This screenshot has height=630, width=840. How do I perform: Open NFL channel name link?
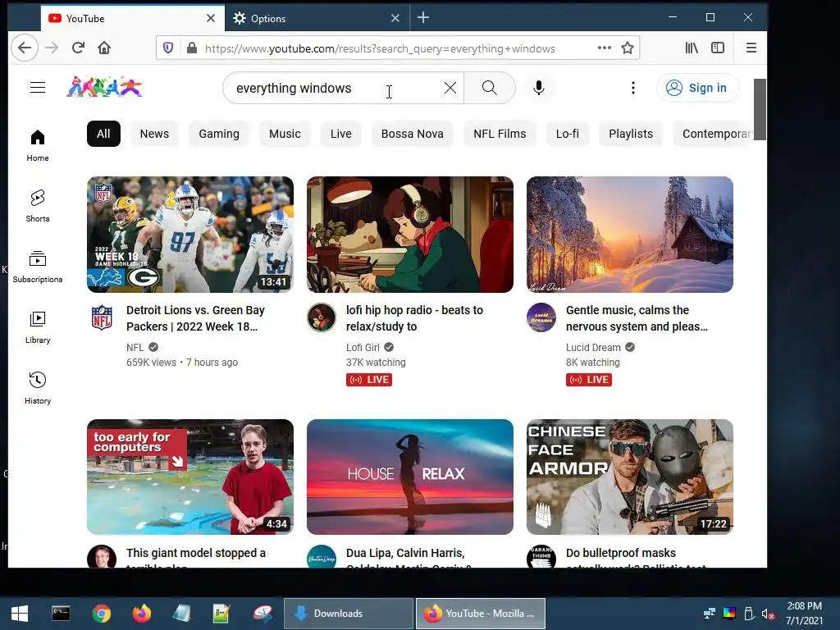click(135, 348)
